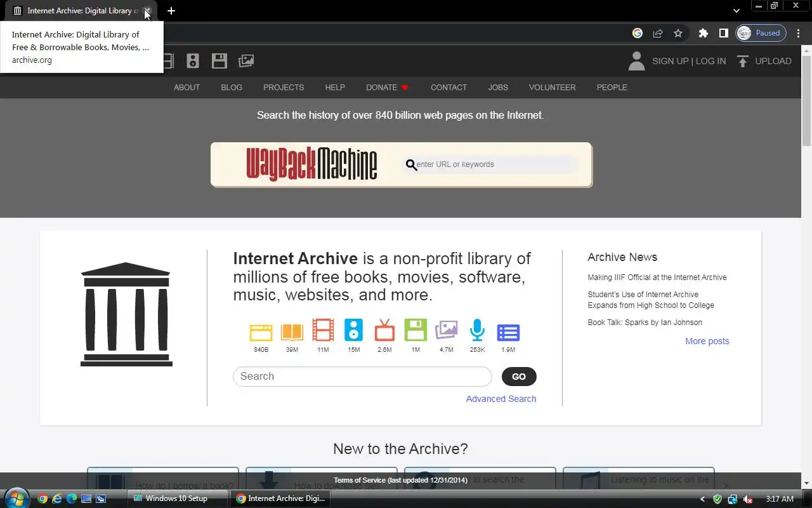Click the green shield security tray icon
Image resolution: width=812 pixels, height=508 pixels.
(717, 499)
